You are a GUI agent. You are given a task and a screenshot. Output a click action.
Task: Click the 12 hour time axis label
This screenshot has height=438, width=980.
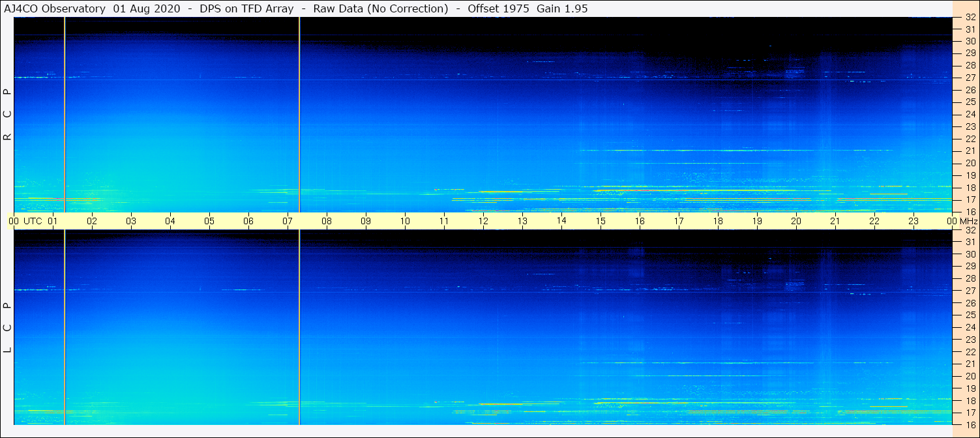tap(483, 221)
